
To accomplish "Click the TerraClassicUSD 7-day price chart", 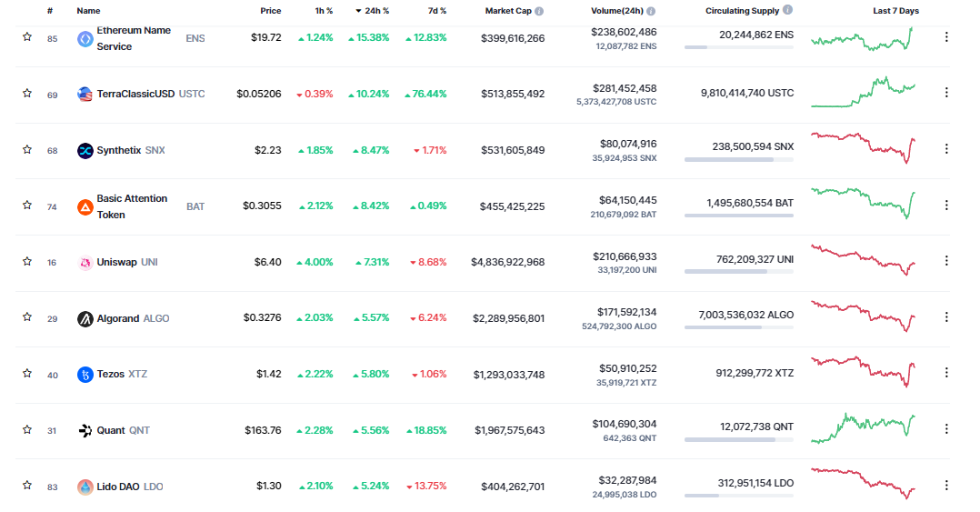I will tap(864, 93).
